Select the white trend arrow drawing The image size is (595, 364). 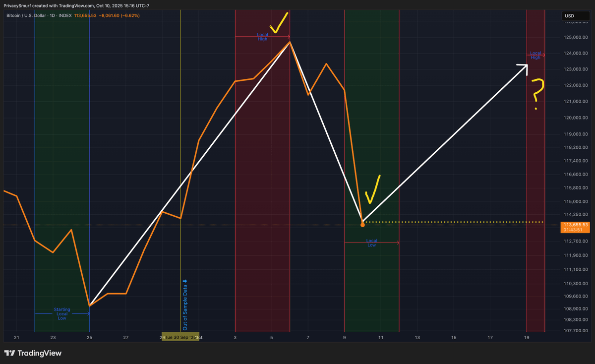click(x=446, y=144)
